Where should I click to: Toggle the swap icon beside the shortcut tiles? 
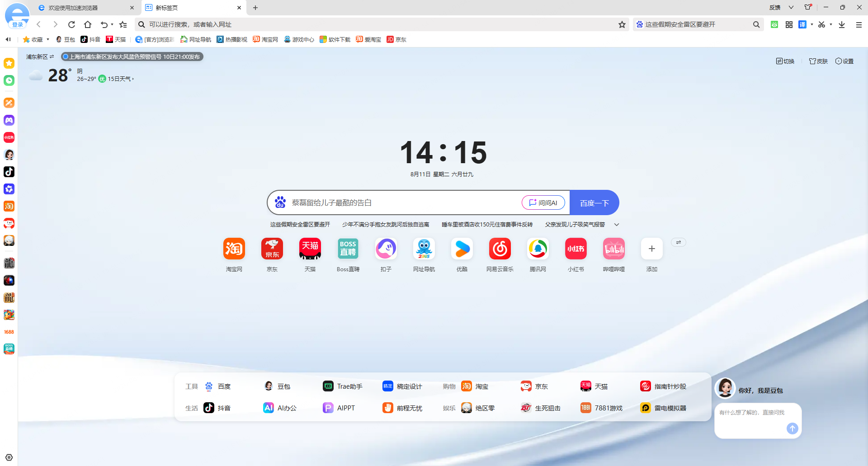[x=678, y=242]
